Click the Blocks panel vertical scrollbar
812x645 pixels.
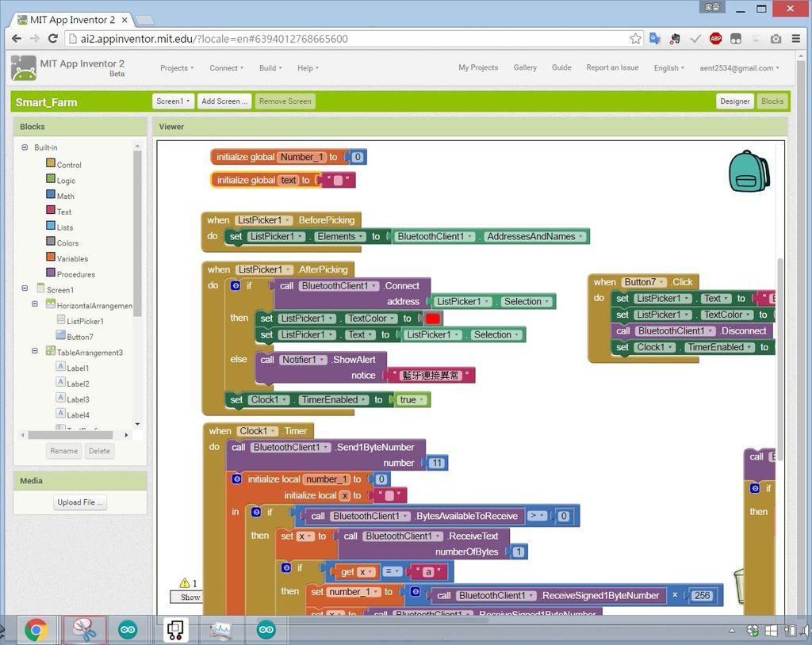coord(137,232)
